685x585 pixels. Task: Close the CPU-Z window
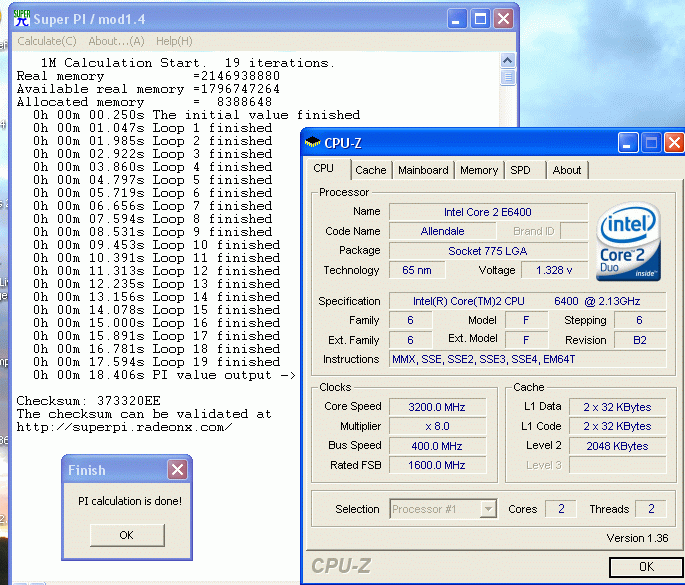click(674, 143)
